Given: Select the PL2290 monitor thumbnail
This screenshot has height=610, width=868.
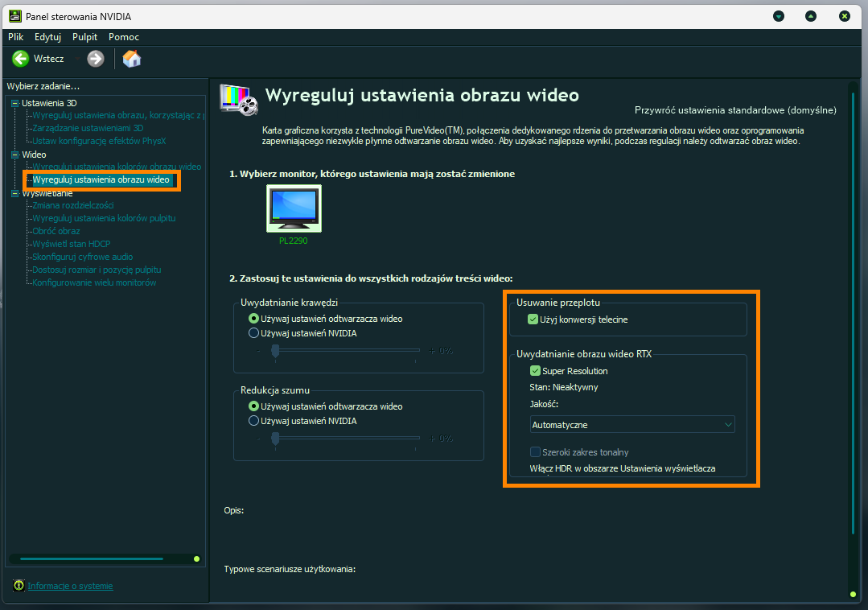Looking at the screenshot, I should click(x=294, y=208).
